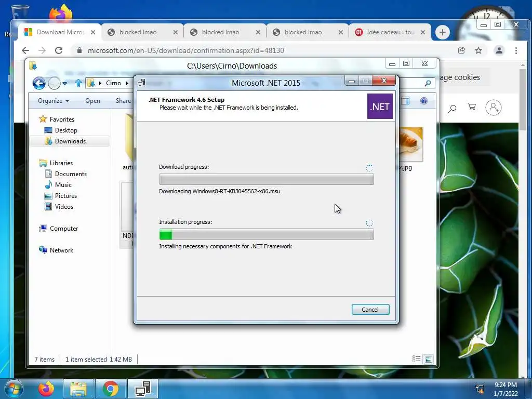
Task: Open the Windows Start menu
Action: point(14,389)
